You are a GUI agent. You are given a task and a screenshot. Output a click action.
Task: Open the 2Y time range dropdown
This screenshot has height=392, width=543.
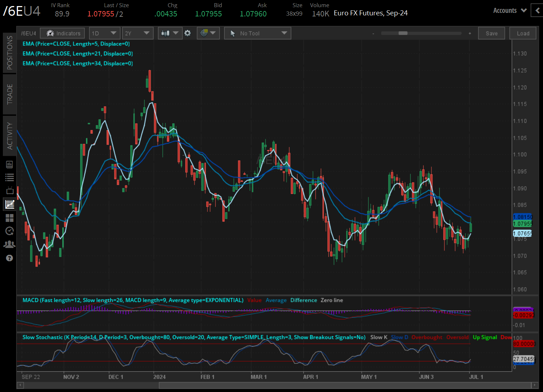tap(137, 33)
